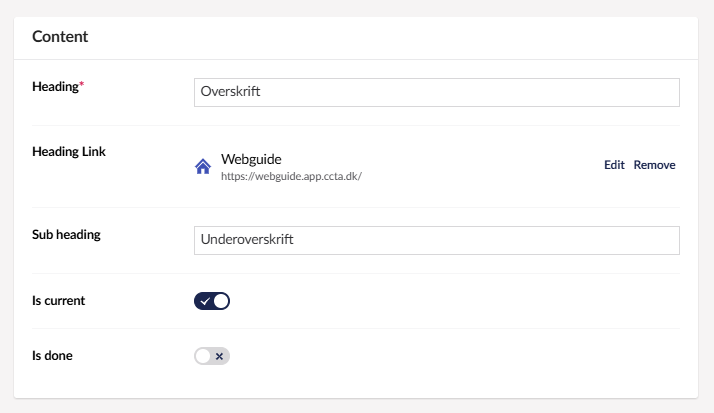
Task: Click the white knob of Is done switch
Action: [203, 356]
